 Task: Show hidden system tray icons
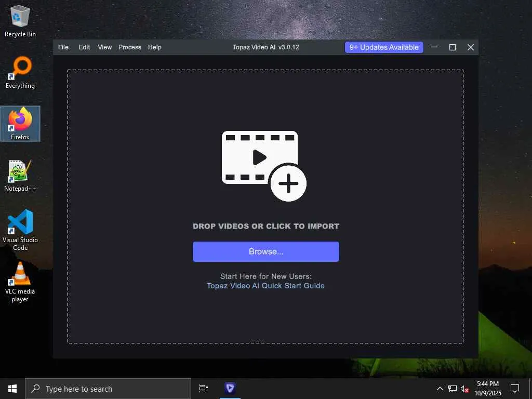pyautogui.click(x=440, y=389)
